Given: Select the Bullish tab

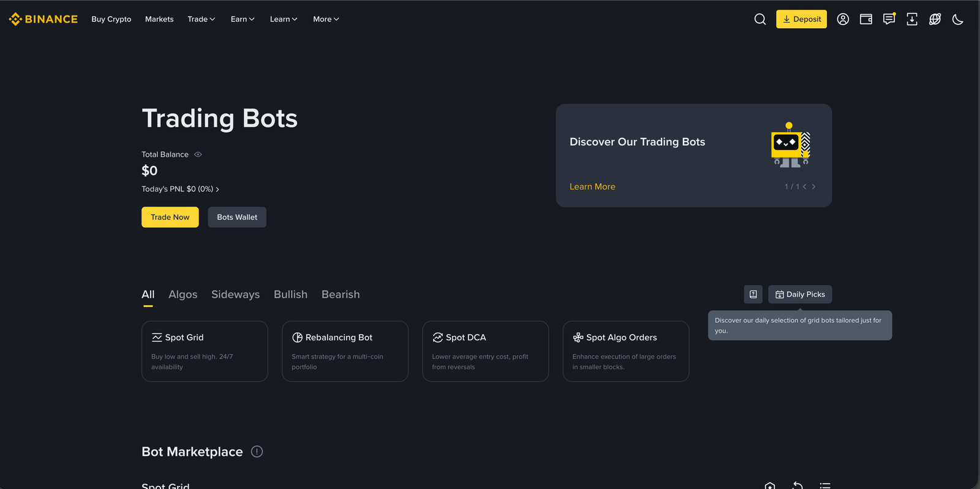Looking at the screenshot, I should click(291, 295).
